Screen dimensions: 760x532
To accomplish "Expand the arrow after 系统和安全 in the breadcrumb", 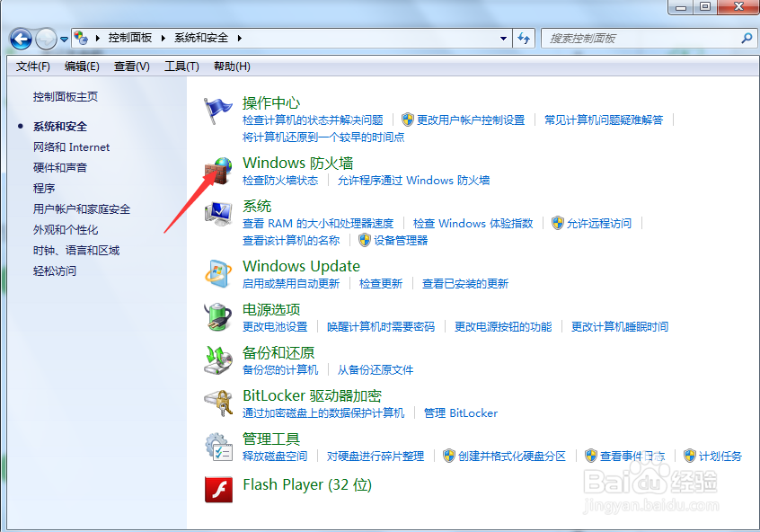I will (x=240, y=38).
